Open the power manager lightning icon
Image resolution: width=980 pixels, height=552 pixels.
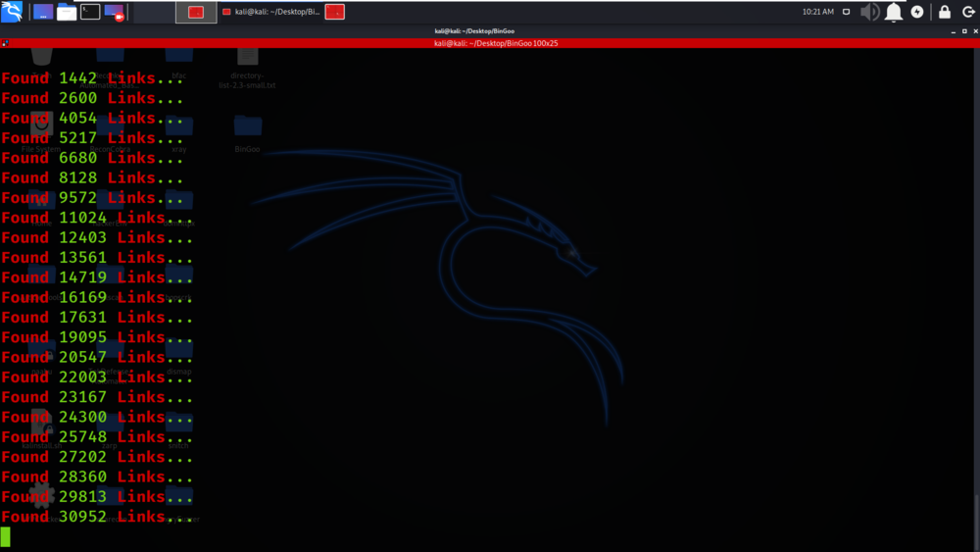(917, 12)
